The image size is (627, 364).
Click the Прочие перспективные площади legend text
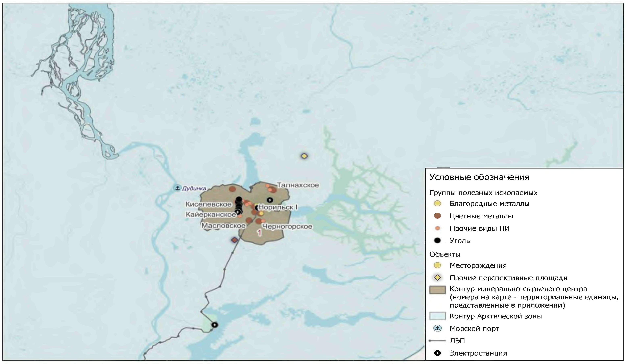[x=509, y=278]
